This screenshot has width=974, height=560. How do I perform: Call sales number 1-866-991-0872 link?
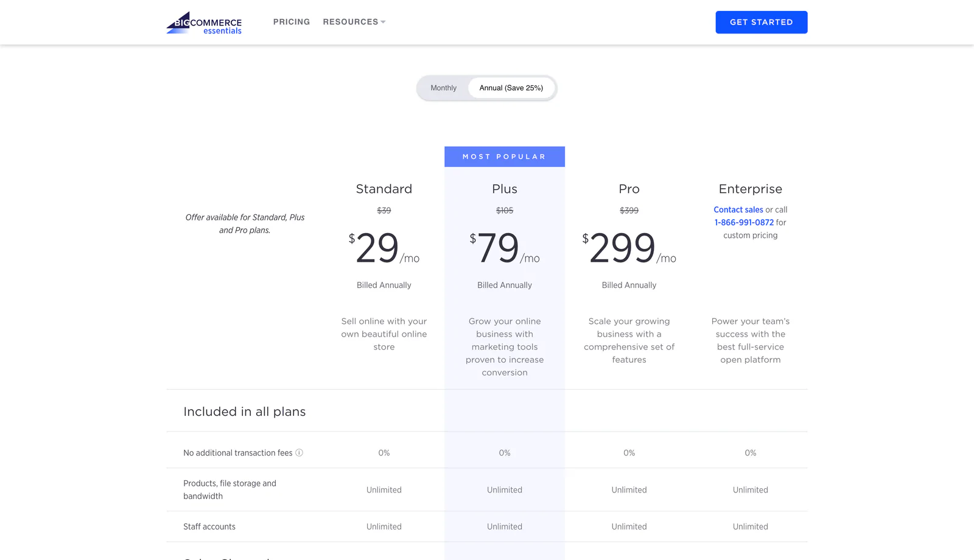click(x=744, y=222)
